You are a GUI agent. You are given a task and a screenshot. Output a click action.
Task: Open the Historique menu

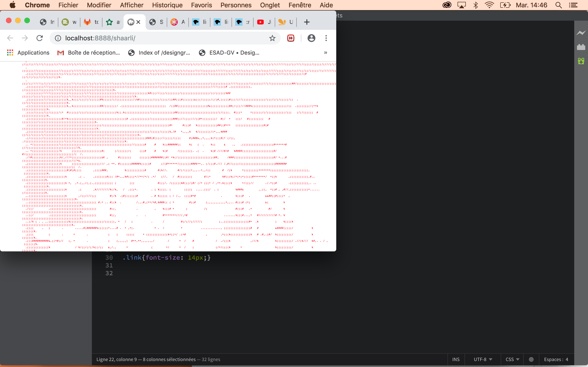point(167,5)
